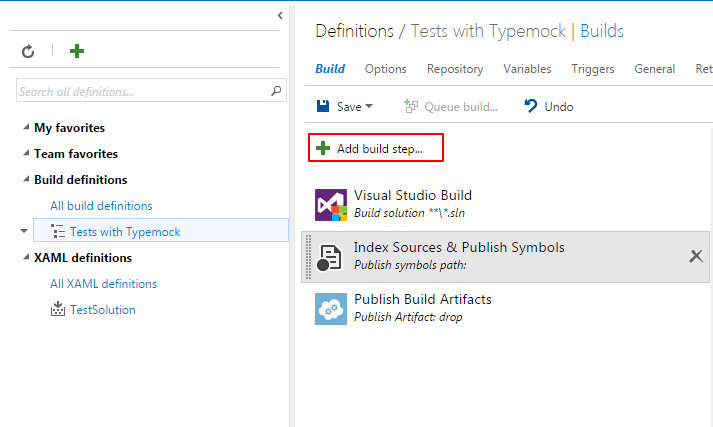Switch to the Variables tab

coord(527,69)
